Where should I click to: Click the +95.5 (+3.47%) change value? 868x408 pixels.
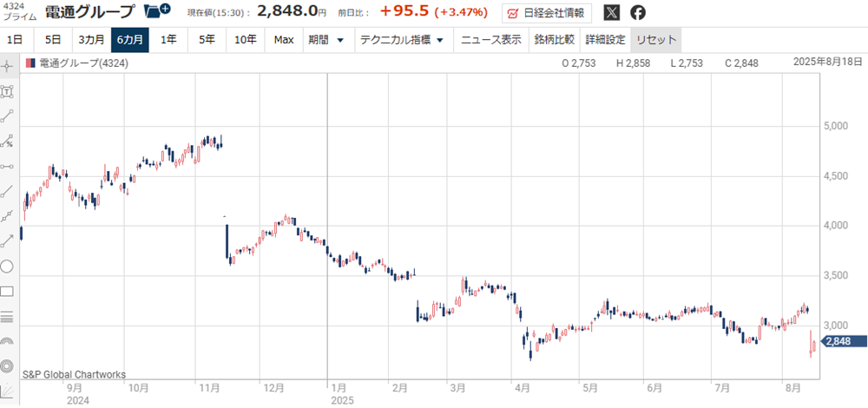(x=433, y=11)
